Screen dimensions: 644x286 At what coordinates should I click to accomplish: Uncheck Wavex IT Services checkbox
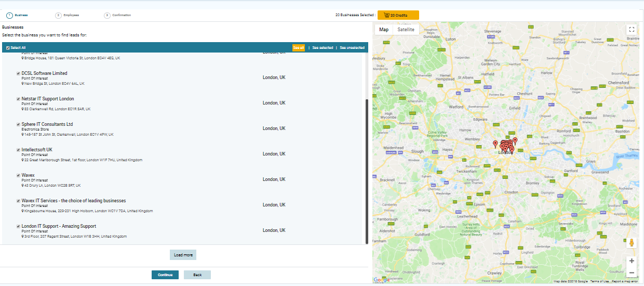[18, 201]
